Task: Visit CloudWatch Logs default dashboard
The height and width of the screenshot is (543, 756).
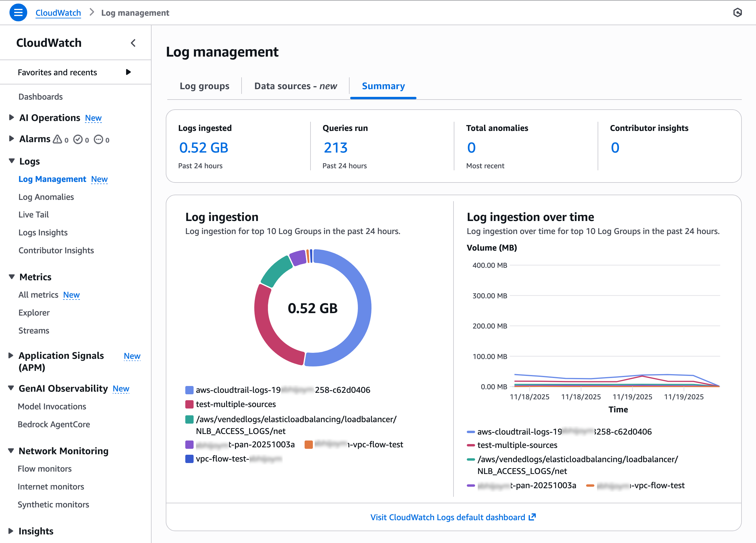Action: click(x=448, y=517)
